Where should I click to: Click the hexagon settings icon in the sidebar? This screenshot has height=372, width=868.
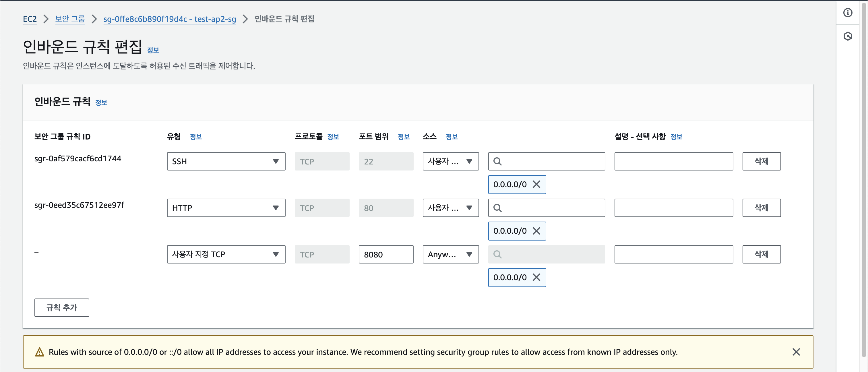pos(847,36)
